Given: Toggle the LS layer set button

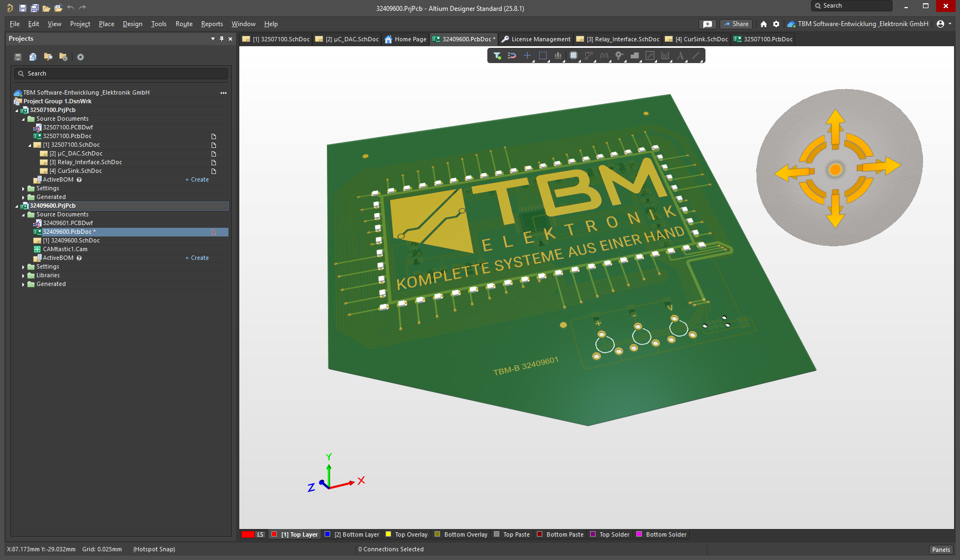Looking at the screenshot, I should point(260,534).
